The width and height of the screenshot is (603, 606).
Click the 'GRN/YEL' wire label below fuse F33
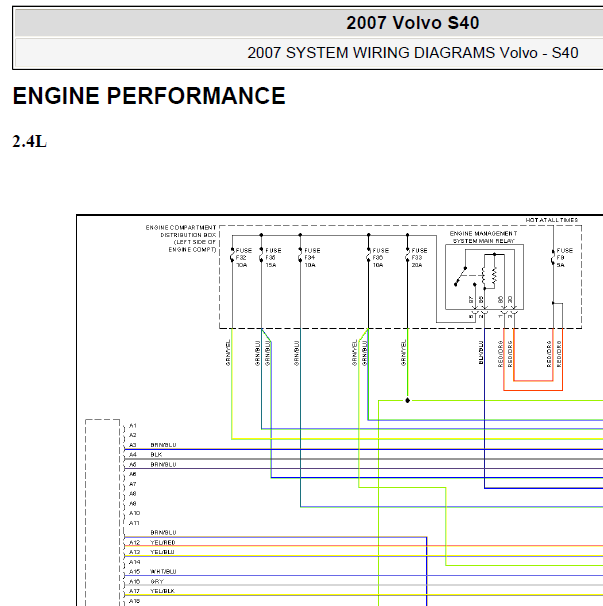(x=404, y=352)
